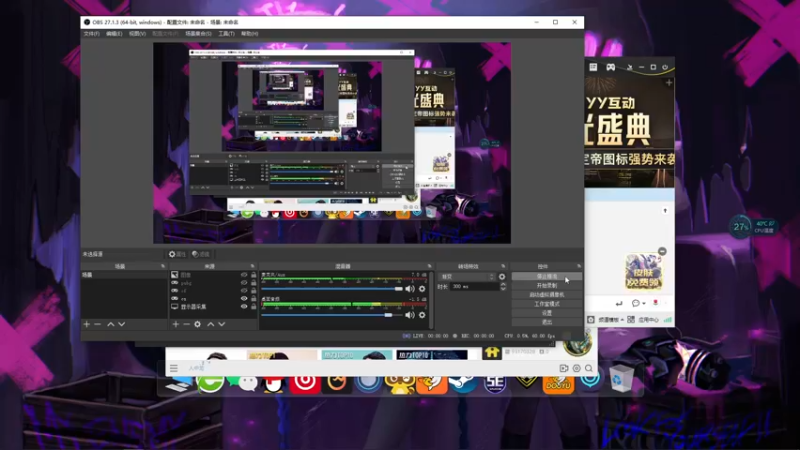Viewport: 800px width, 450px height.
Task: Open the 文件(F) menu
Action: click(x=91, y=34)
